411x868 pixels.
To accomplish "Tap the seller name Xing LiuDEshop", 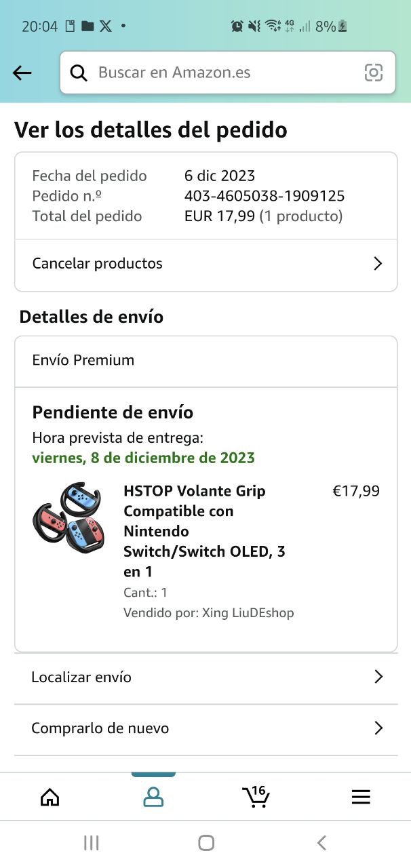I will click(248, 613).
